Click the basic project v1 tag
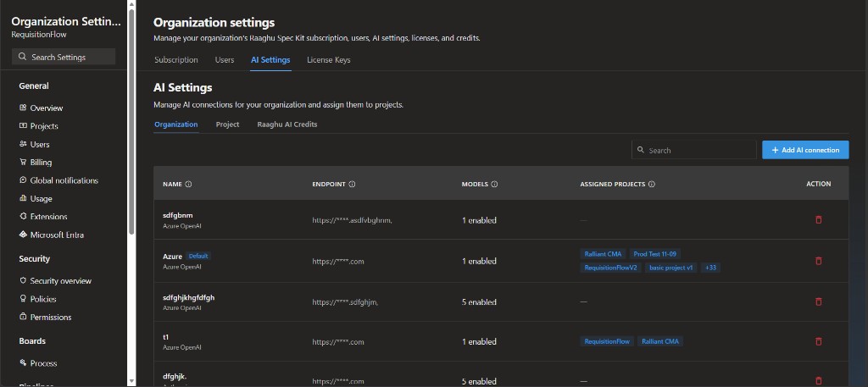This screenshot has width=868, height=387. click(x=671, y=268)
